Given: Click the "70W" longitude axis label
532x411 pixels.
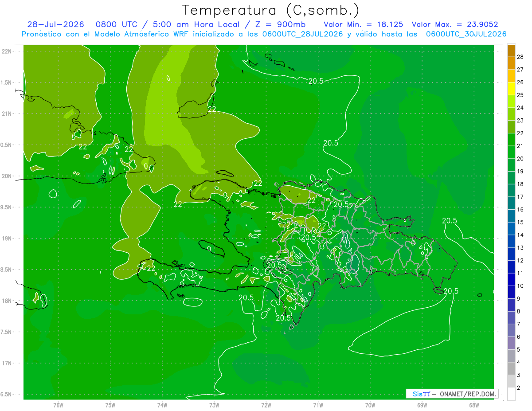Looking at the screenshot, I should click(x=370, y=405).
